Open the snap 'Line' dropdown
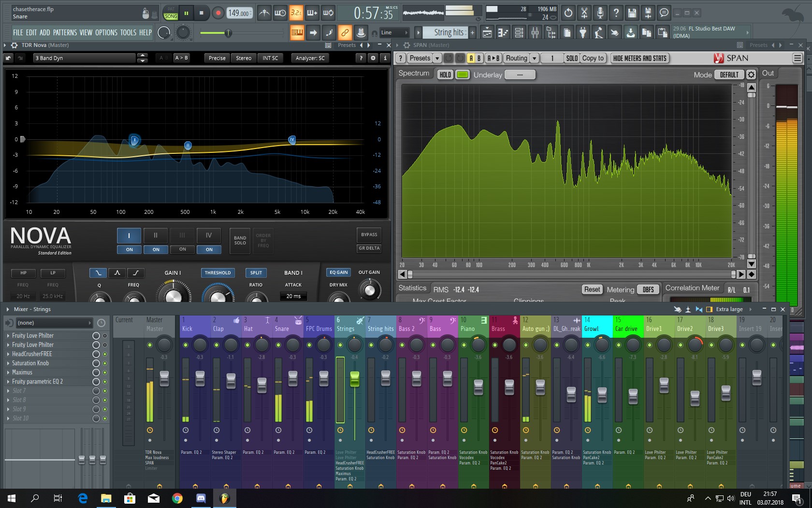This screenshot has width=812, height=508. point(394,32)
